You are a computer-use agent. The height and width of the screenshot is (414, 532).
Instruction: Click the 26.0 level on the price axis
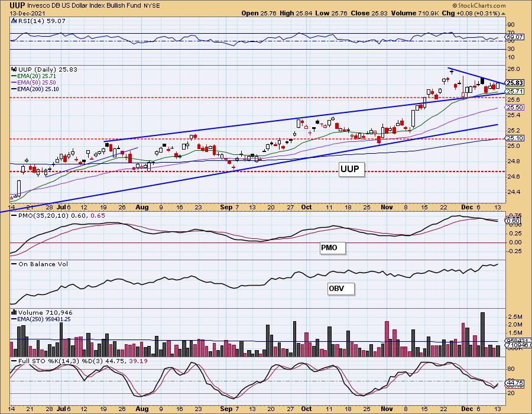pyautogui.click(x=514, y=69)
